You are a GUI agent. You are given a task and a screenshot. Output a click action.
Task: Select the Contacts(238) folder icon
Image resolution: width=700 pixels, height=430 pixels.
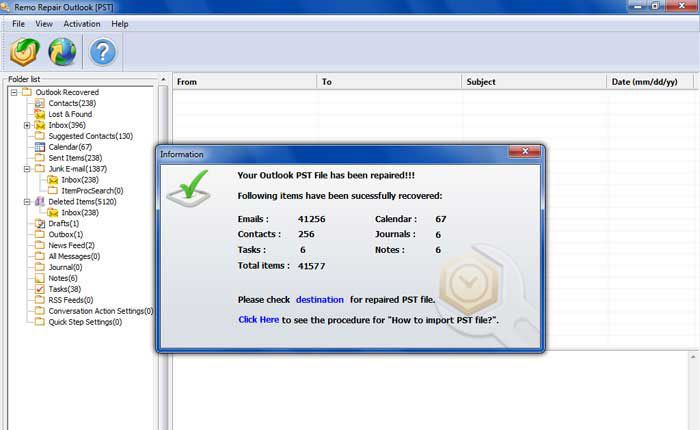tap(40, 103)
